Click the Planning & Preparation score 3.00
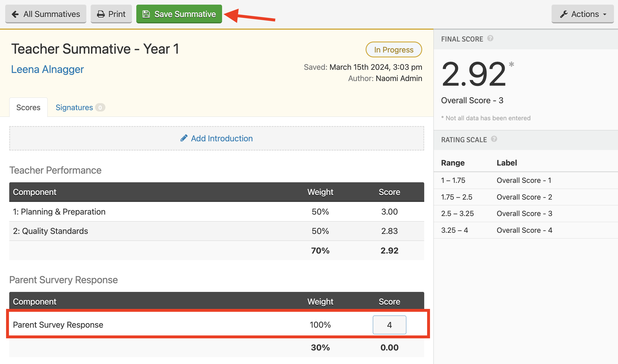The image size is (618, 364). coord(389,212)
